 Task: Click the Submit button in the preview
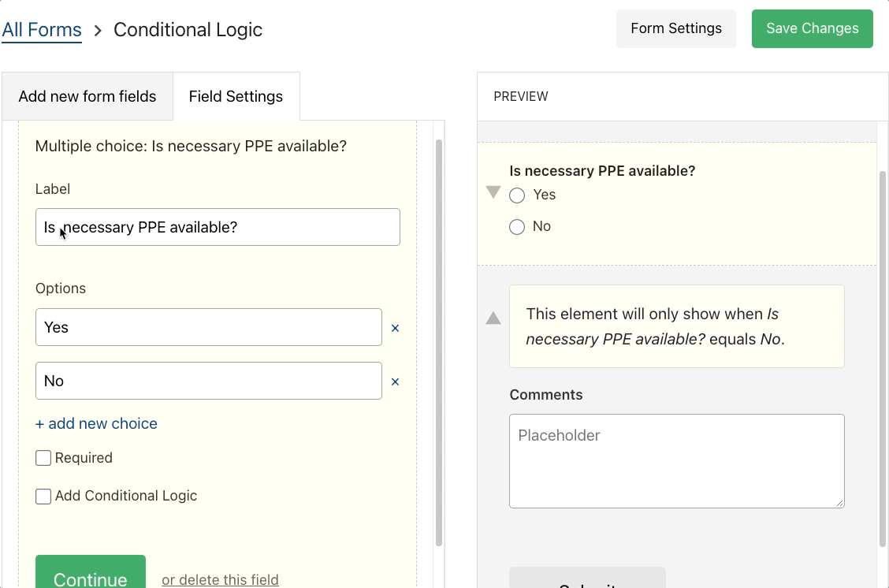click(587, 583)
